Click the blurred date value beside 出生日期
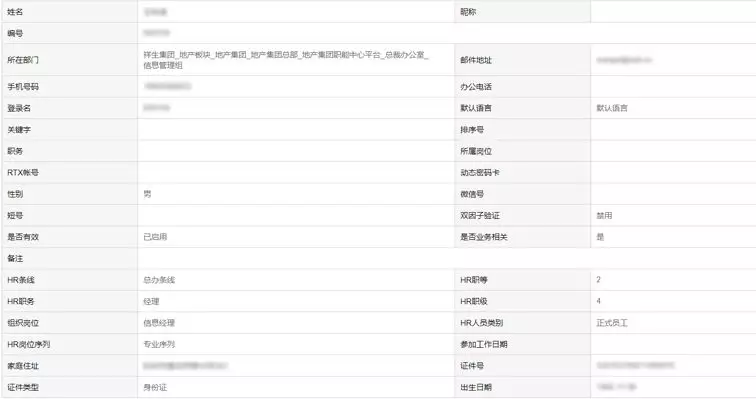 tap(616, 386)
